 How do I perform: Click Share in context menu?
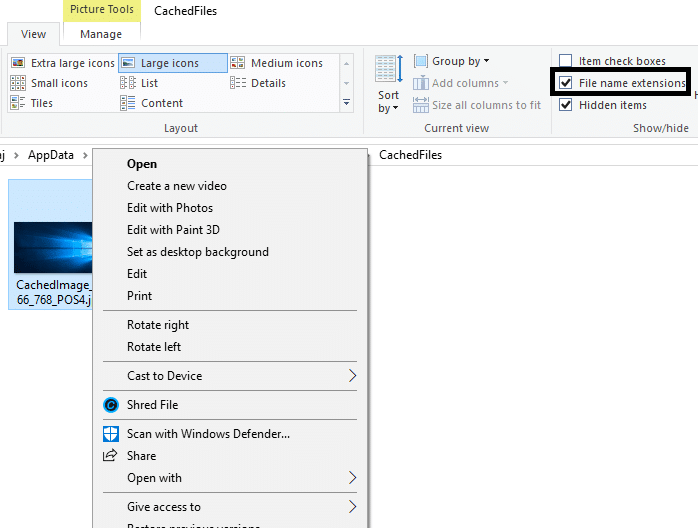(230, 456)
